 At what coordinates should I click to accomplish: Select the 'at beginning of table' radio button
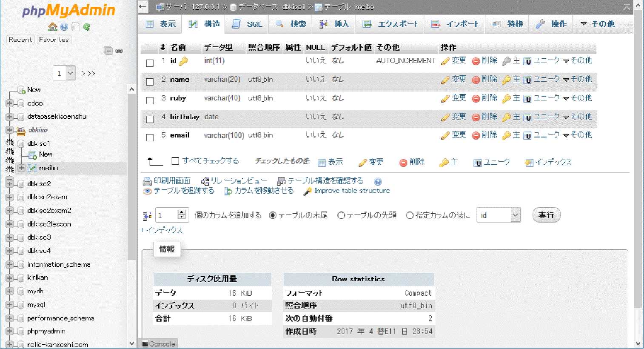341,215
